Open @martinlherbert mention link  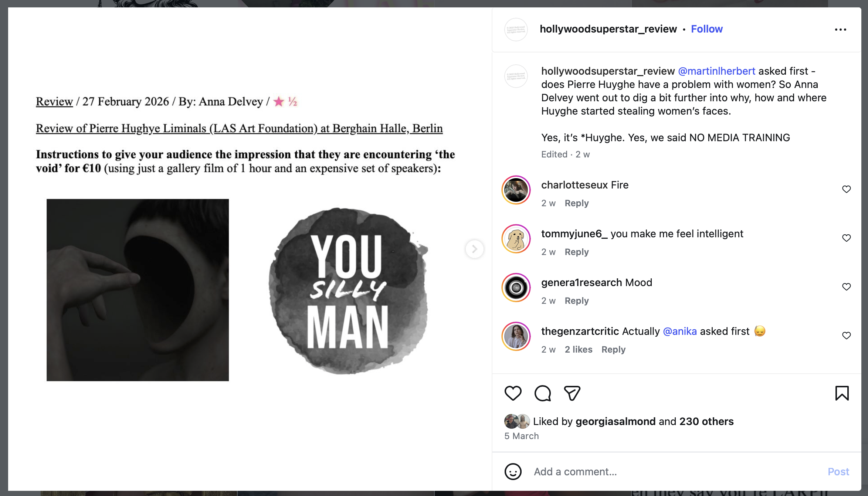coord(716,71)
